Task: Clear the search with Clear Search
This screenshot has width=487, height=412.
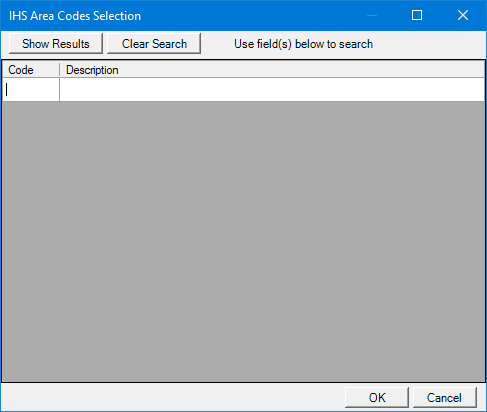Action: [154, 43]
